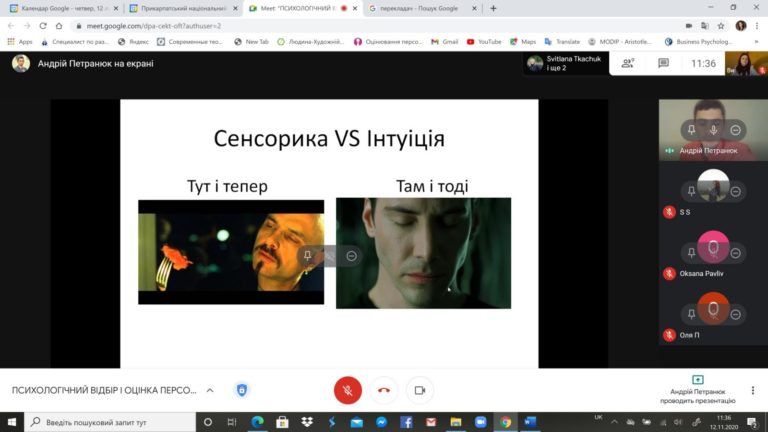Click the presentation status indicator for Андрій Петранюк
The height and width of the screenshot is (432, 768).
[x=697, y=390]
